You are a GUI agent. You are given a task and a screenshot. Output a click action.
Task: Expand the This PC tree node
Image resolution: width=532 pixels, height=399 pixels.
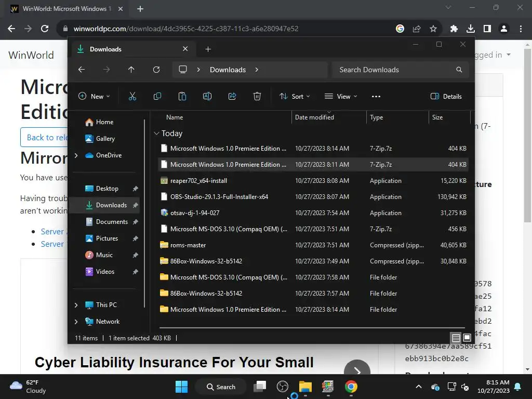tap(76, 305)
